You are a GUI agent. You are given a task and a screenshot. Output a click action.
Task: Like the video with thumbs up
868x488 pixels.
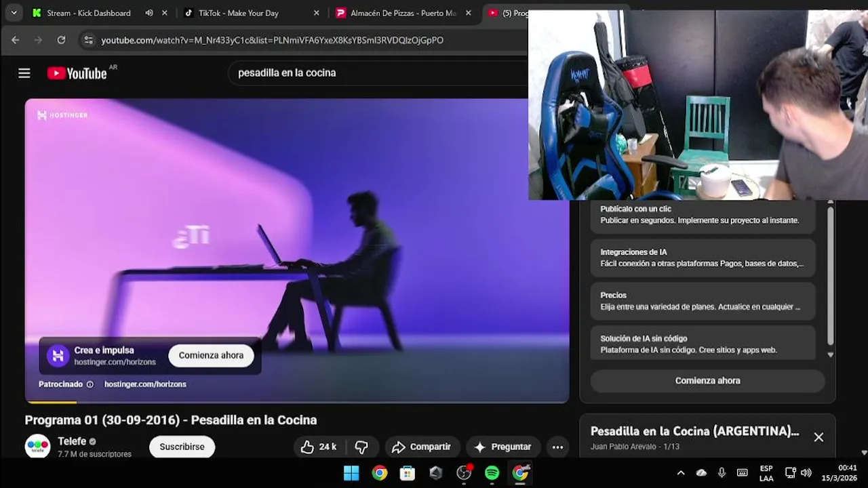pos(318,447)
